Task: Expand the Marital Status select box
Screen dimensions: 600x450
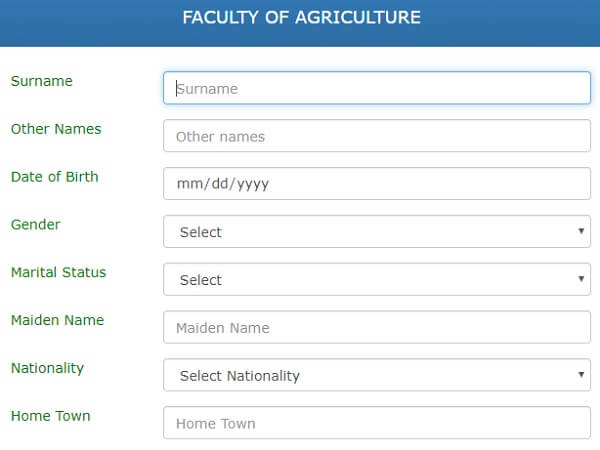Action: [x=377, y=279]
